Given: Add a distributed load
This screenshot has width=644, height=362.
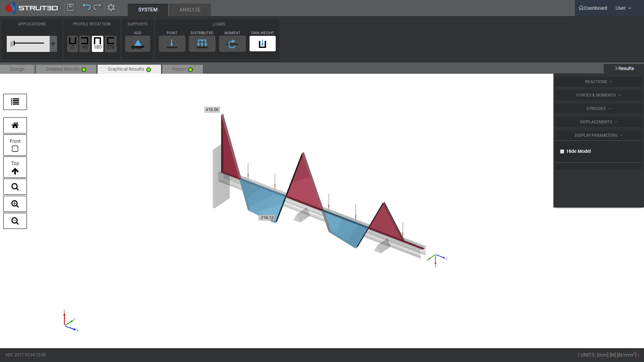Looking at the screenshot, I should [x=202, y=43].
